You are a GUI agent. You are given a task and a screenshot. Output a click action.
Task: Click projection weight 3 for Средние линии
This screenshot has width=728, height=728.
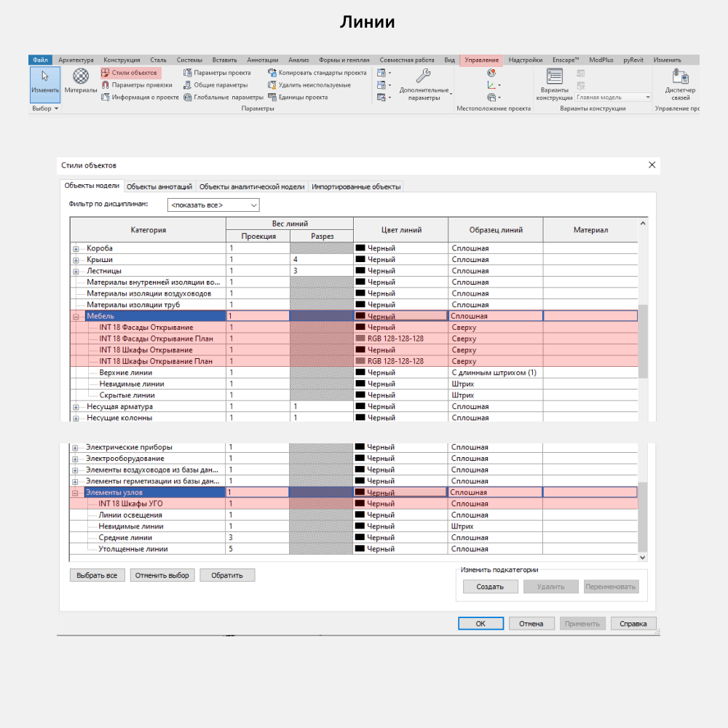pyautogui.click(x=257, y=538)
